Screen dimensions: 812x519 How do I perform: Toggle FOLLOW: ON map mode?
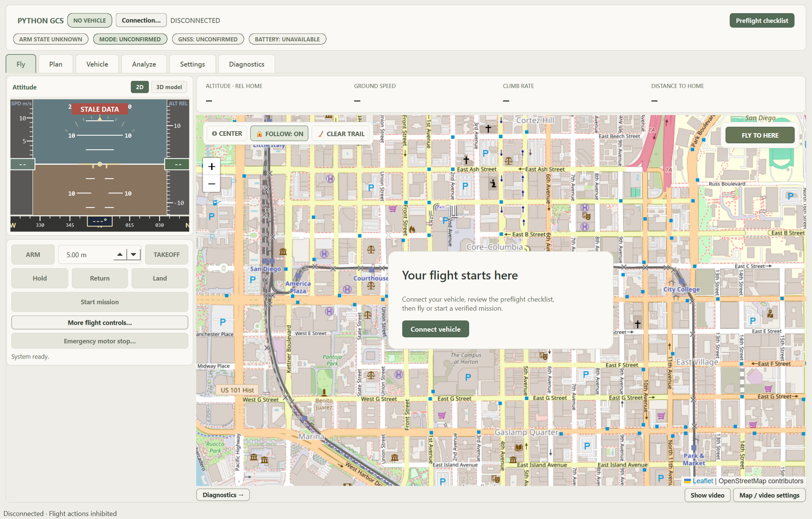pyautogui.click(x=279, y=134)
